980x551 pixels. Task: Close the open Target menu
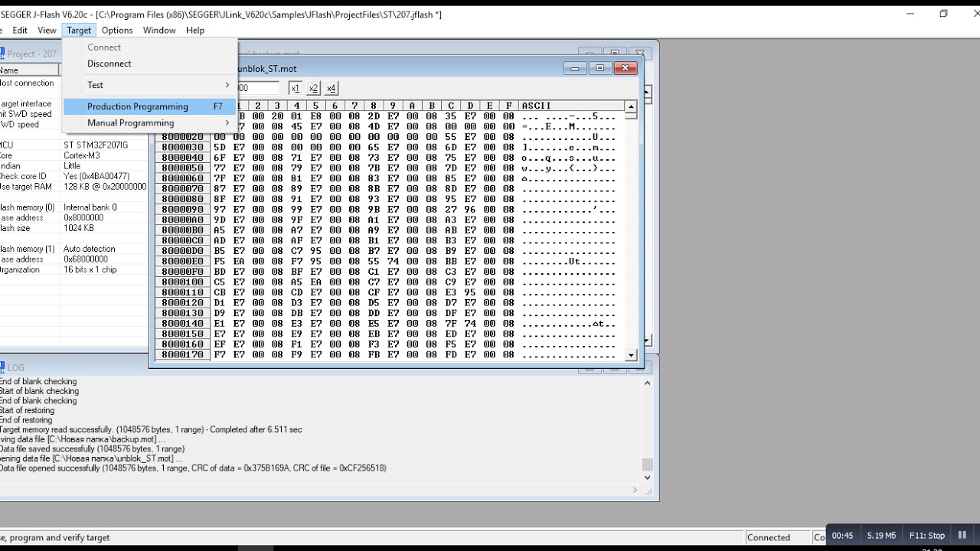(x=79, y=30)
